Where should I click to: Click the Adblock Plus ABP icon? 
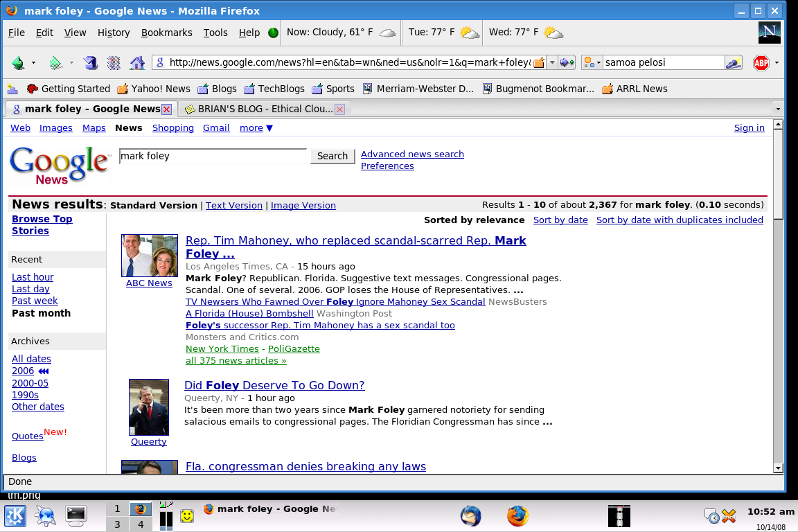tap(761, 62)
